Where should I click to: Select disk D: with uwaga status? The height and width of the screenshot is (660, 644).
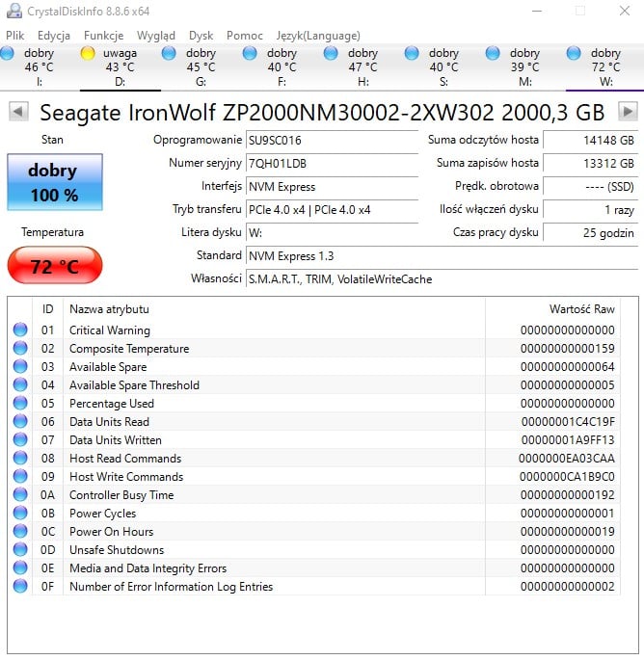121,66
